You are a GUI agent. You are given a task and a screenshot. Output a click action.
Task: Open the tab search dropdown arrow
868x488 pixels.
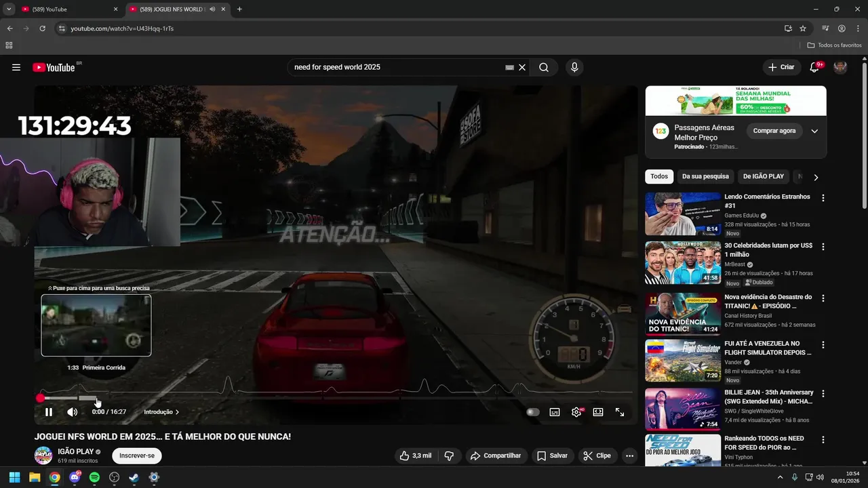tap(9, 9)
